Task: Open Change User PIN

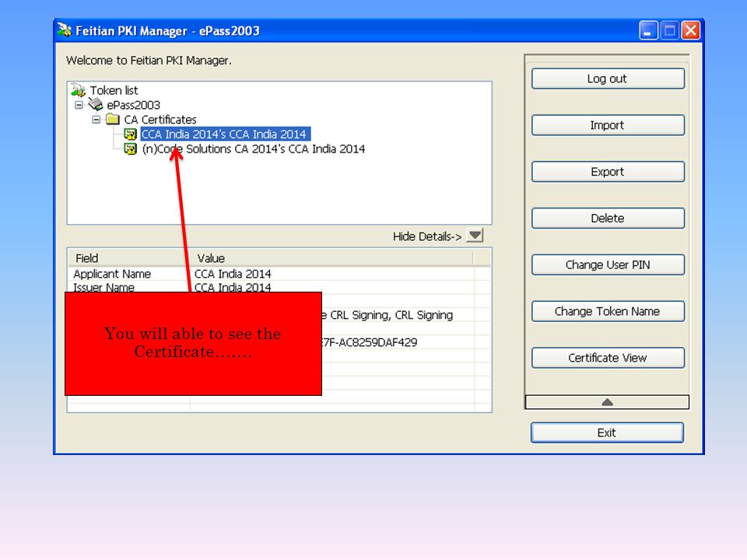Action: [x=608, y=264]
